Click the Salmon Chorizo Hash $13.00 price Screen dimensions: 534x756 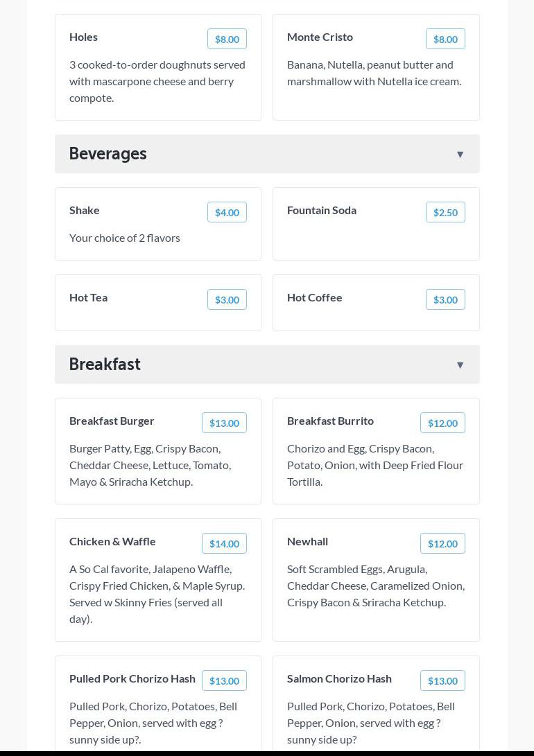tap(442, 681)
